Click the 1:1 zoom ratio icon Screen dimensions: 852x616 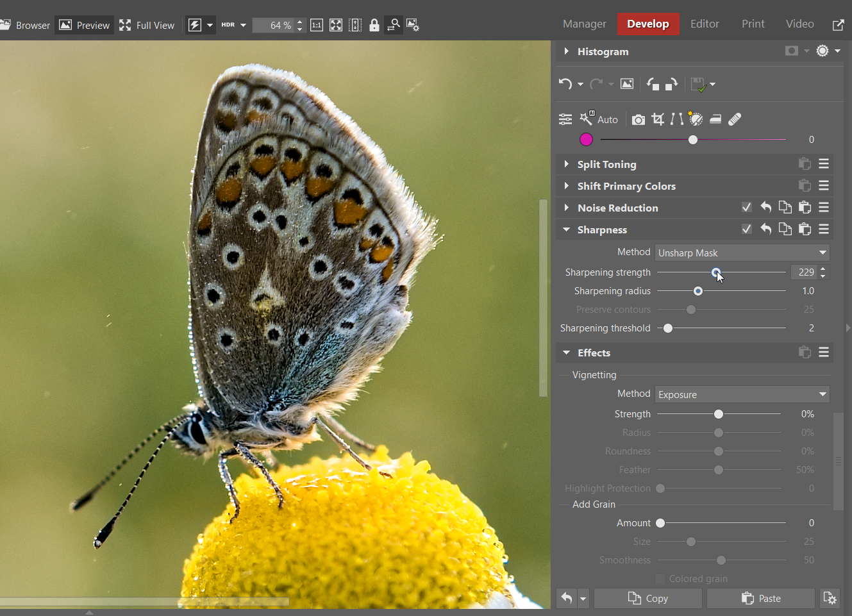316,25
